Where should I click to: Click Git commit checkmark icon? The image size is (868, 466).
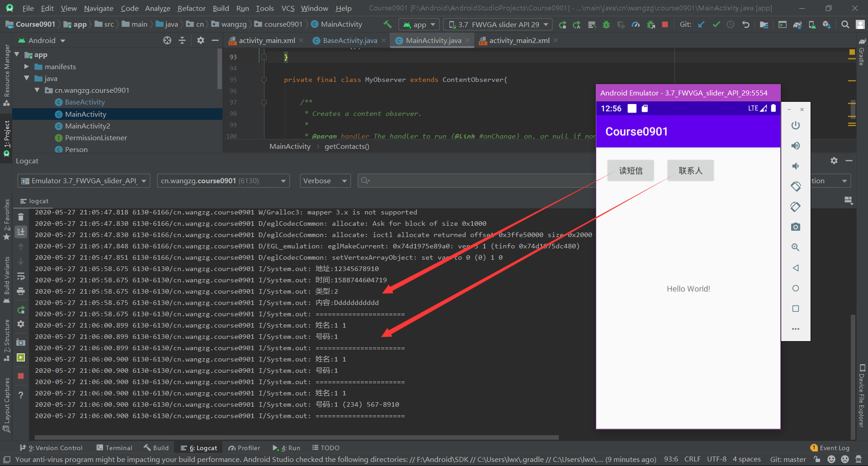coord(716,24)
